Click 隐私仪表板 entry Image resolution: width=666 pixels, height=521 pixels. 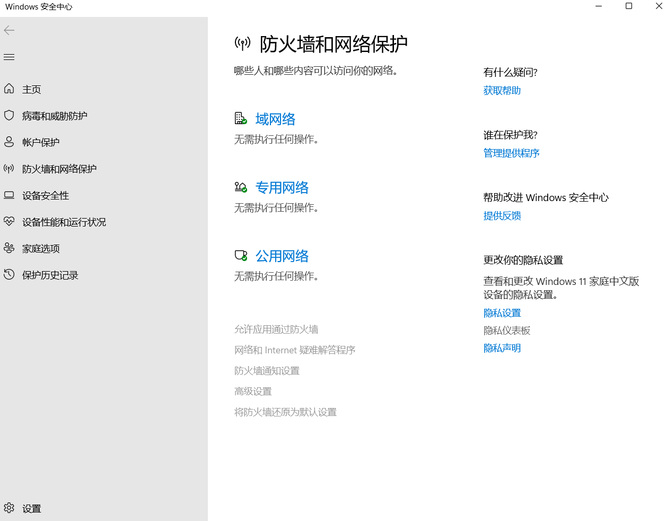(507, 330)
